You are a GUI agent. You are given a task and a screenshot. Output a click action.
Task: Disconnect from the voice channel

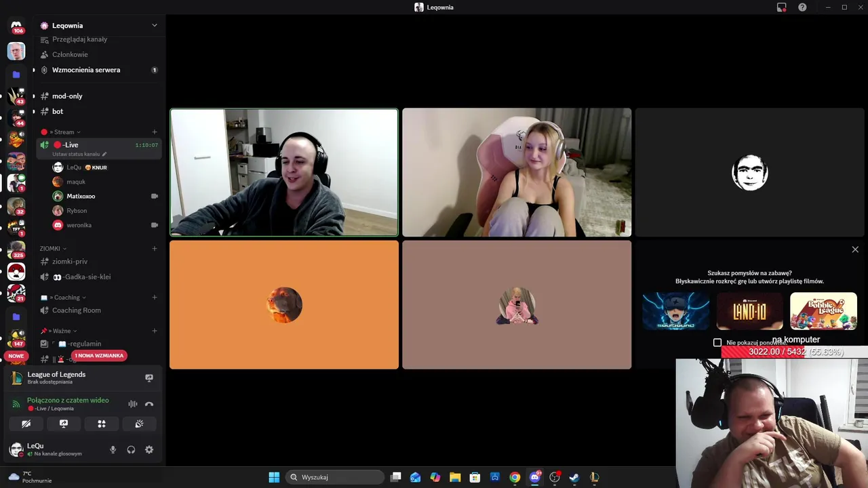click(149, 404)
